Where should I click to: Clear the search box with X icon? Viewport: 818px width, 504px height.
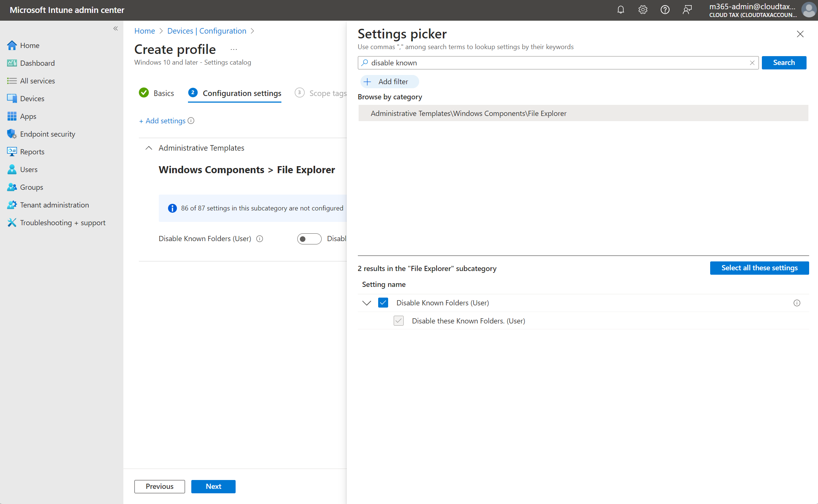(x=752, y=63)
